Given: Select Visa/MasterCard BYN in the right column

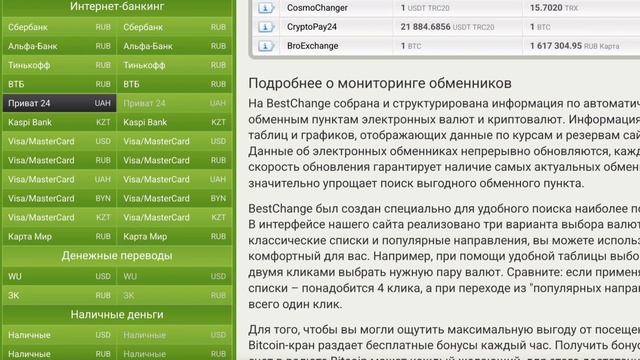Looking at the screenshot, I should coord(174,198).
